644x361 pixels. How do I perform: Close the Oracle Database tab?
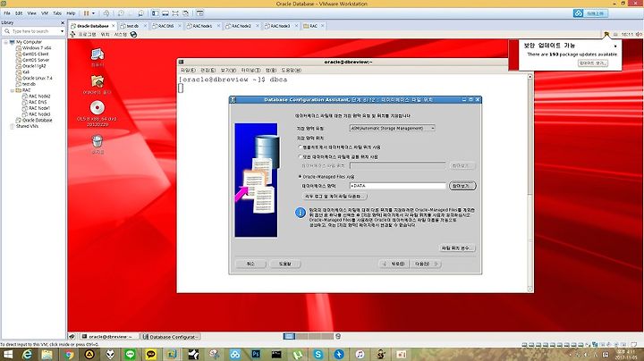pos(114,26)
